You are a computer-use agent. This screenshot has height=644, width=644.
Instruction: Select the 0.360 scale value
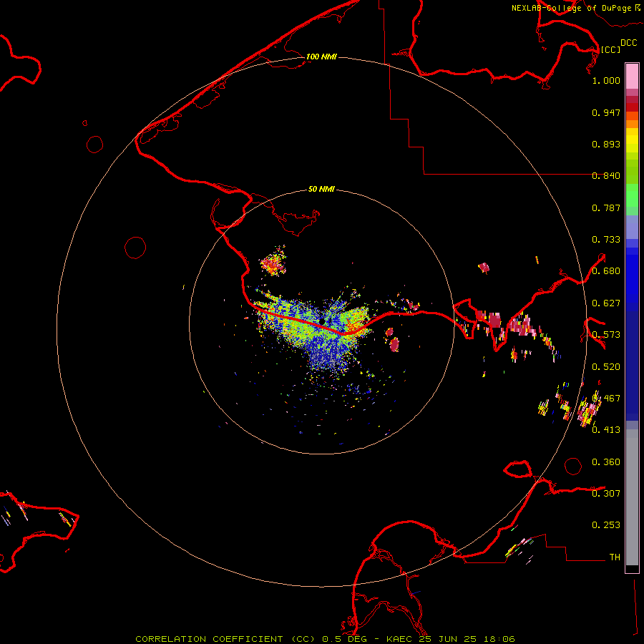click(x=606, y=462)
